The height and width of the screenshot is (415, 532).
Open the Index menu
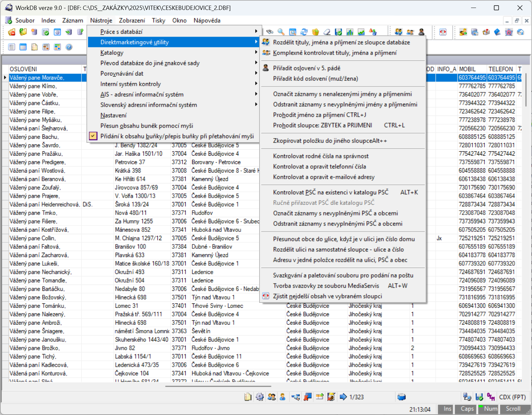pos(48,21)
